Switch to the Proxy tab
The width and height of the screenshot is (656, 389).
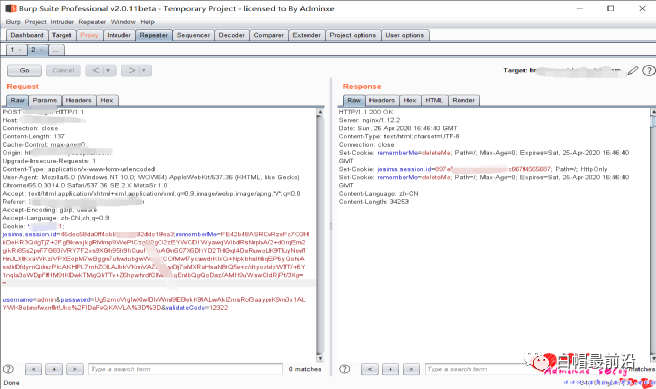coord(89,35)
